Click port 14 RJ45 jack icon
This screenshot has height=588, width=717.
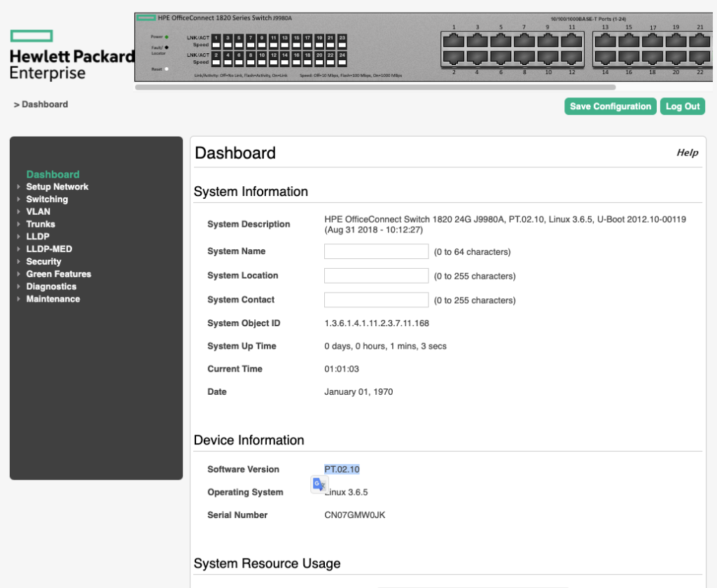(606, 56)
